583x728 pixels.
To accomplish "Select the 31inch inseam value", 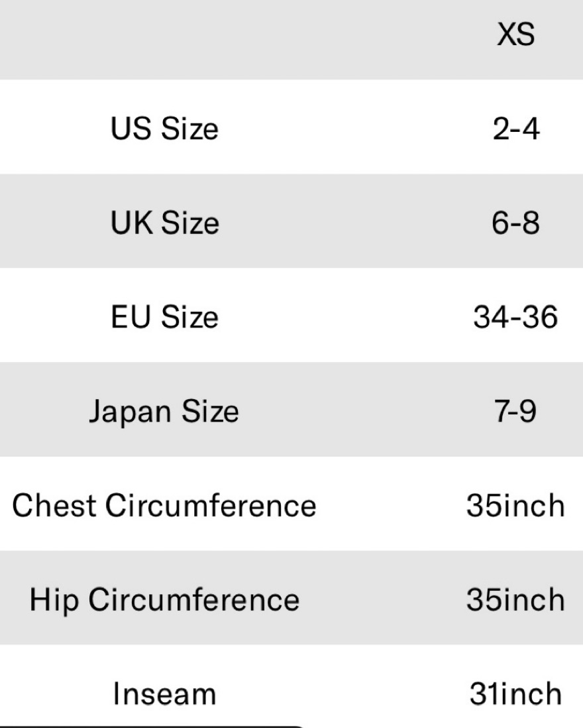I will pyautogui.click(x=515, y=694).
